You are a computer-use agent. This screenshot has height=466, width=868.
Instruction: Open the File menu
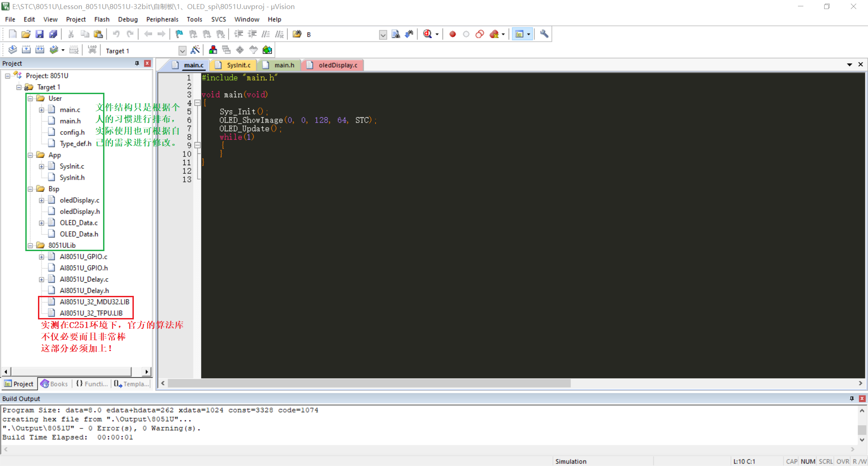pyautogui.click(x=10, y=19)
